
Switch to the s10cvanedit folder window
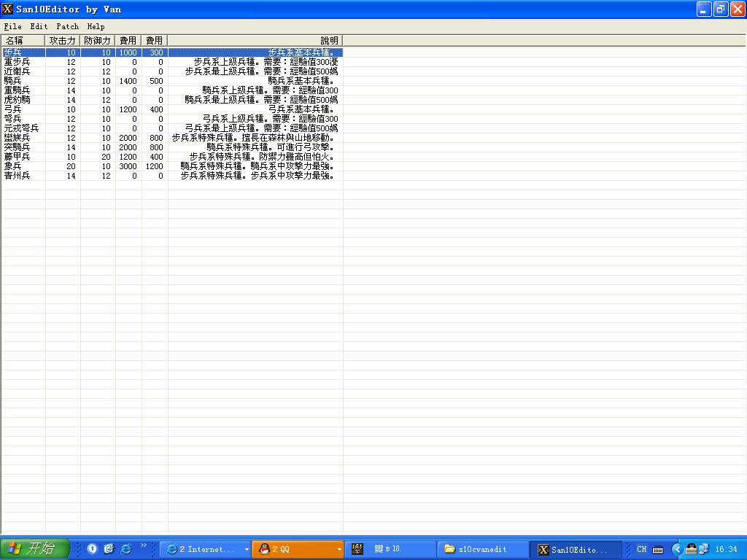coord(483,549)
